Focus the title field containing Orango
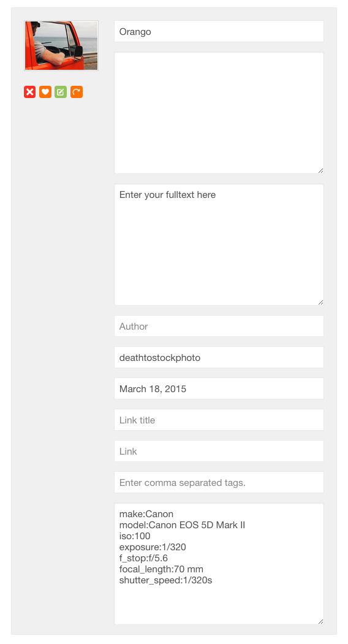Image resolution: width=348 pixels, height=644 pixels. coord(219,32)
